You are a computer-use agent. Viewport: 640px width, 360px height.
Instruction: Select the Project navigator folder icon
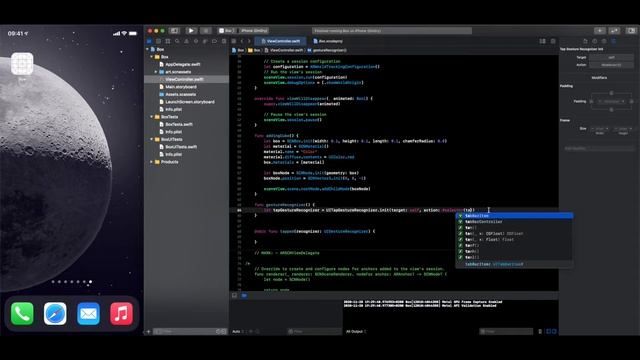click(x=149, y=41)
